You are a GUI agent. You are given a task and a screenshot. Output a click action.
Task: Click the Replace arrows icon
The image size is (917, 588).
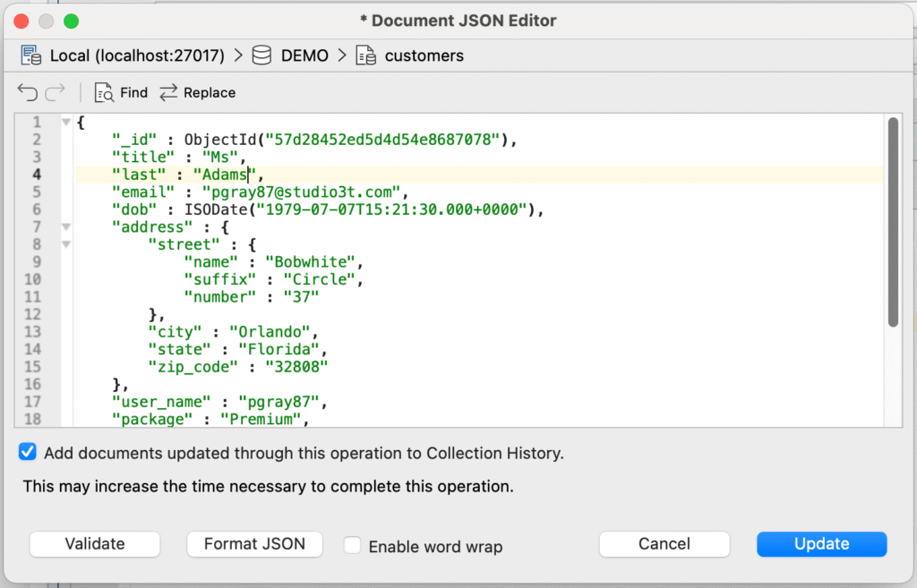click(168, 93)
